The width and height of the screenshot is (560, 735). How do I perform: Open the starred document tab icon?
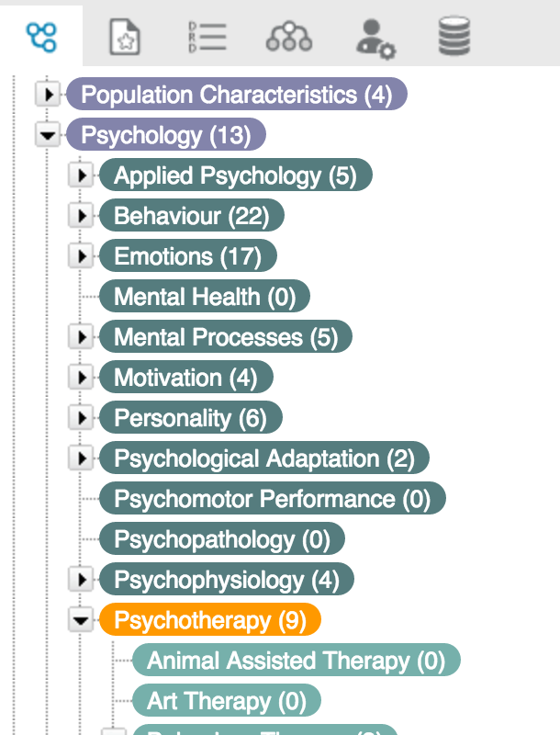tap(125, 37)
